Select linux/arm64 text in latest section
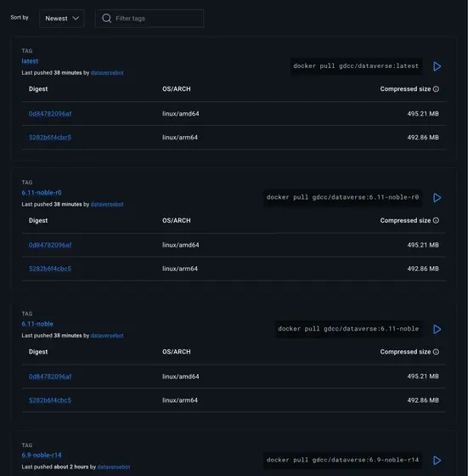Viewport: 468px width, 476px height. coord(180,138)
